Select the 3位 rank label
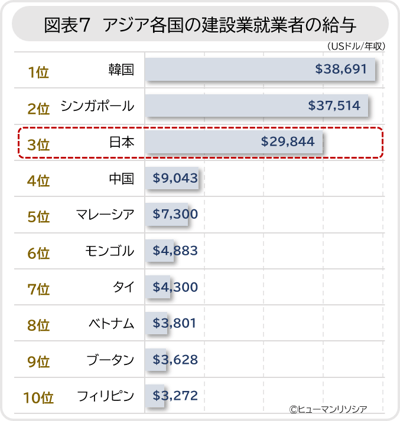This screenshot has height=421, width=400. pyautogui.click(x=39, y=145)
